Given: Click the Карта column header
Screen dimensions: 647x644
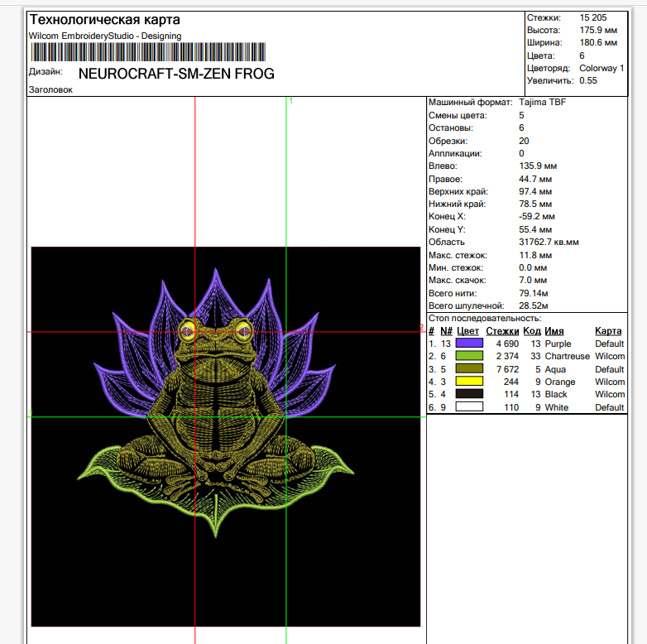Looking at the screenshot, I should tap(608, 331).
